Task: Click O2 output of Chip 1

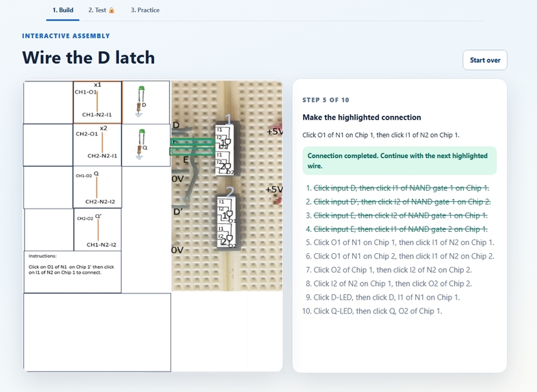Action: pos(231,172)
